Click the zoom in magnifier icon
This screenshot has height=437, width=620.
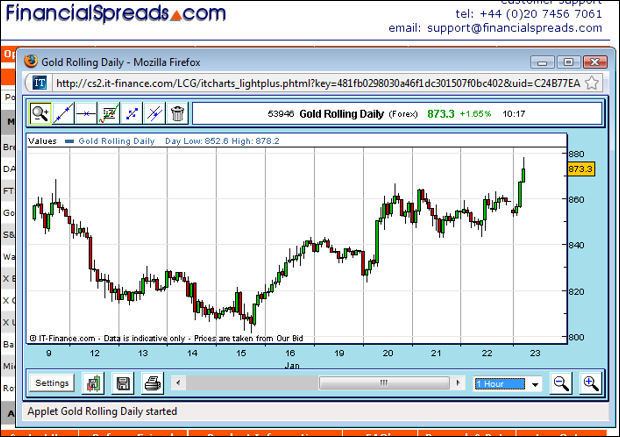(590, 383)
